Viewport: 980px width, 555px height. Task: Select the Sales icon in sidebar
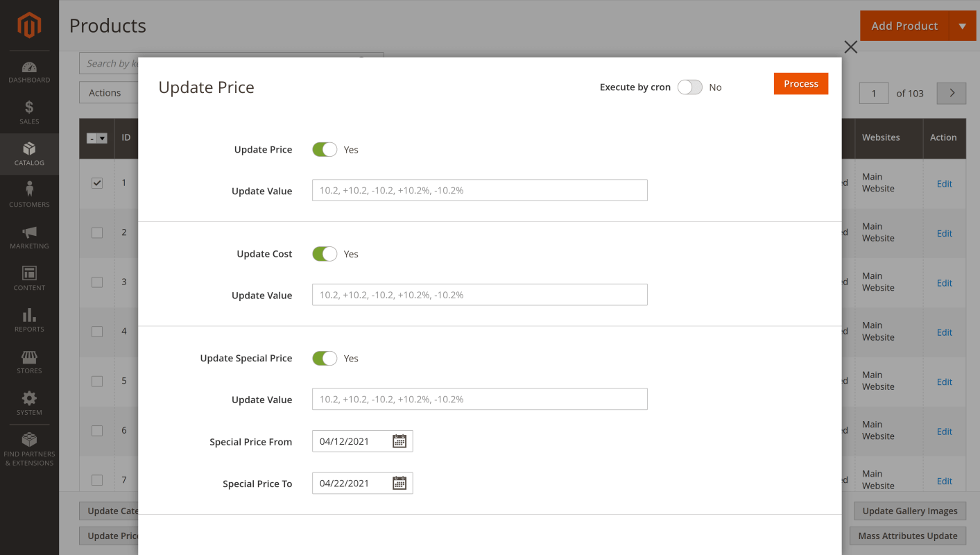28,112
